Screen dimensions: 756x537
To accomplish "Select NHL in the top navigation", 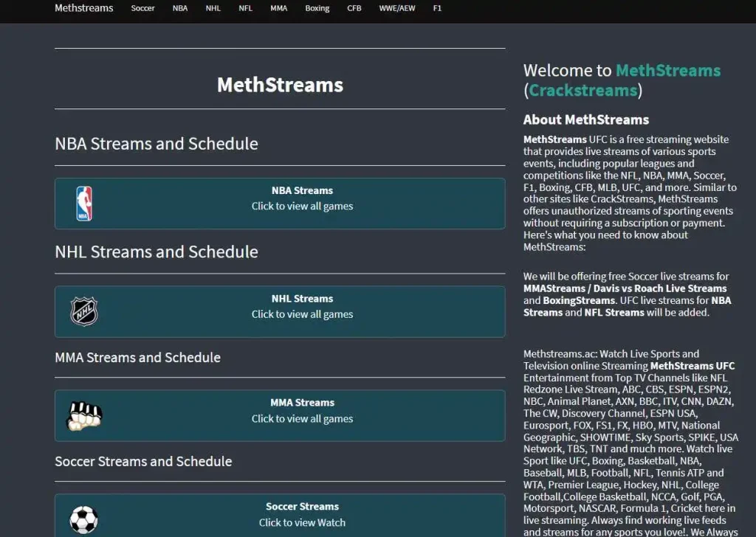I will pyautogui.click(x=213, y=9).
